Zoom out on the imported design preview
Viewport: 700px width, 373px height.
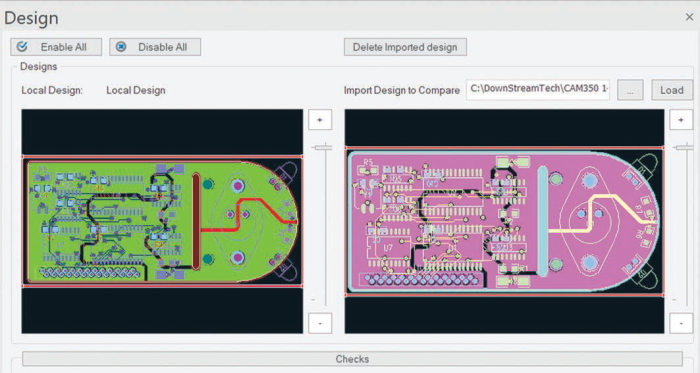click(x=681, y=323)
